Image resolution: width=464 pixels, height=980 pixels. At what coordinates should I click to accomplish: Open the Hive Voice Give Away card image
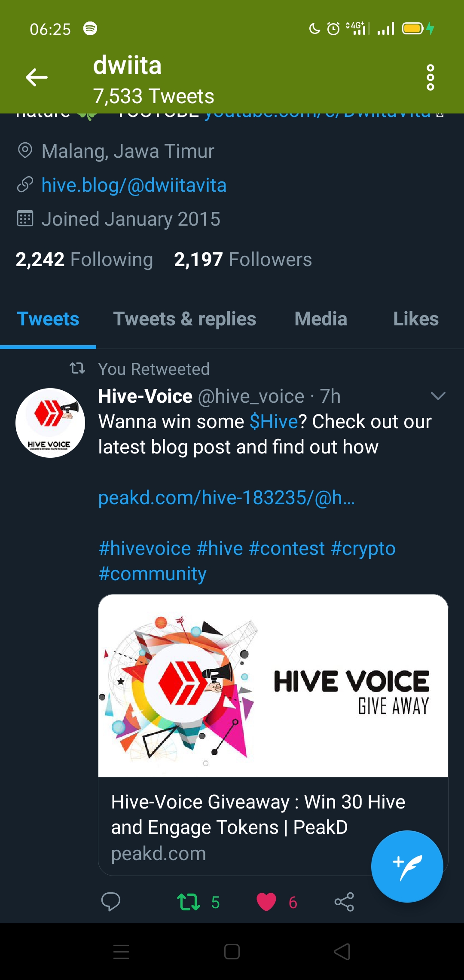point(273,686)
